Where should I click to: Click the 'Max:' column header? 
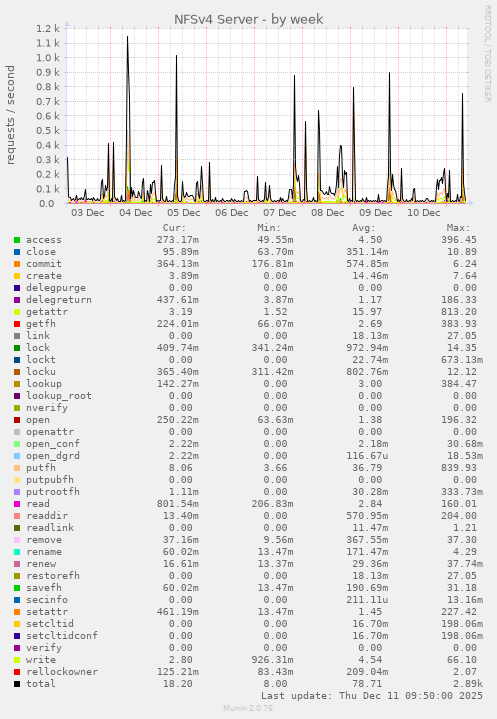coord(458,228)
